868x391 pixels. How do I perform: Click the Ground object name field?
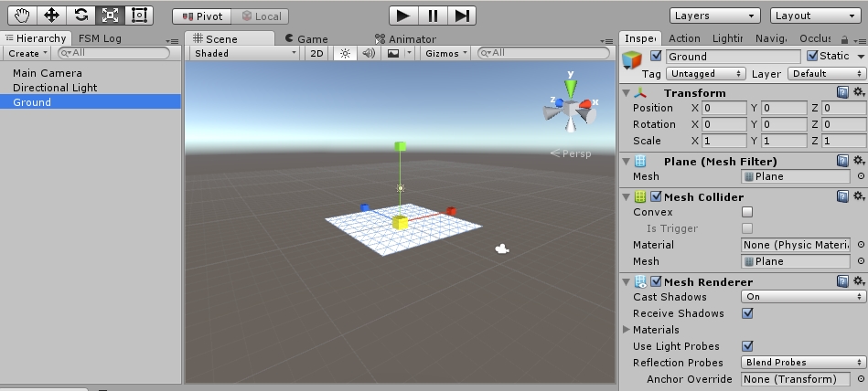tap(733, 57)
